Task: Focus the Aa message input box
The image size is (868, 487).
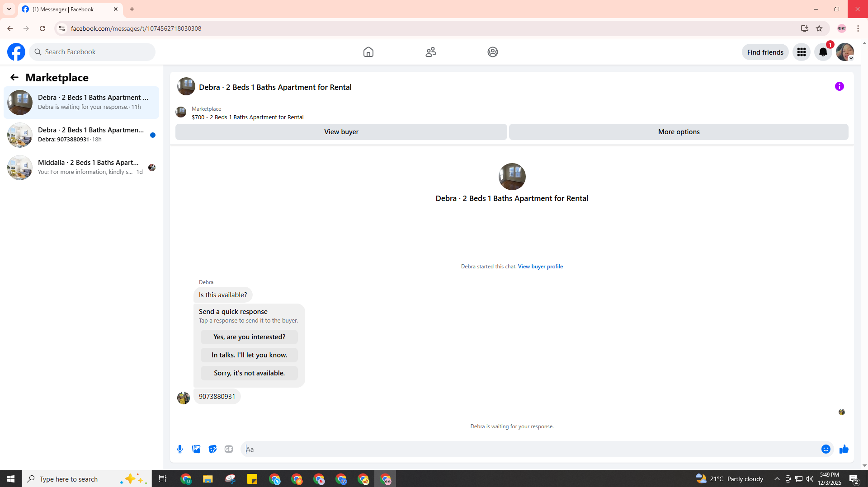Action: click(x=531, y=449)
